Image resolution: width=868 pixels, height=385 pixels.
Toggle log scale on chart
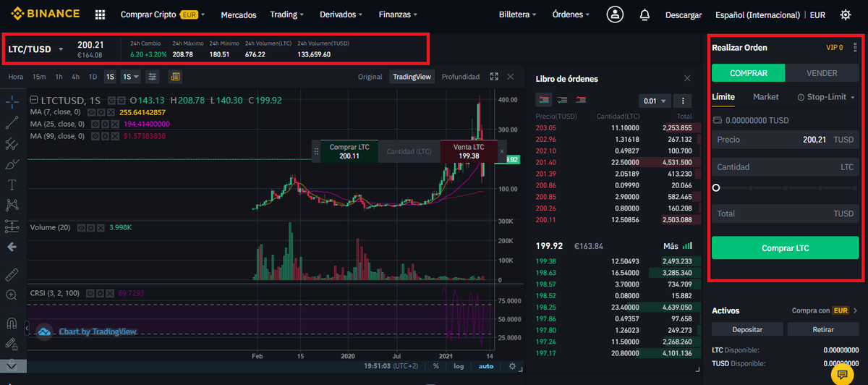(x=457, y=367)
